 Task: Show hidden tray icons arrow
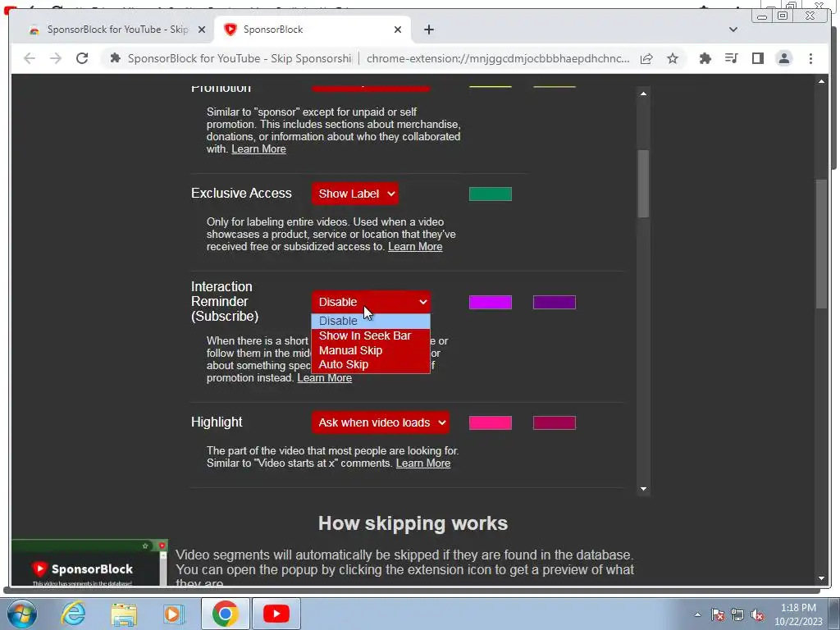tap(697, 614)
